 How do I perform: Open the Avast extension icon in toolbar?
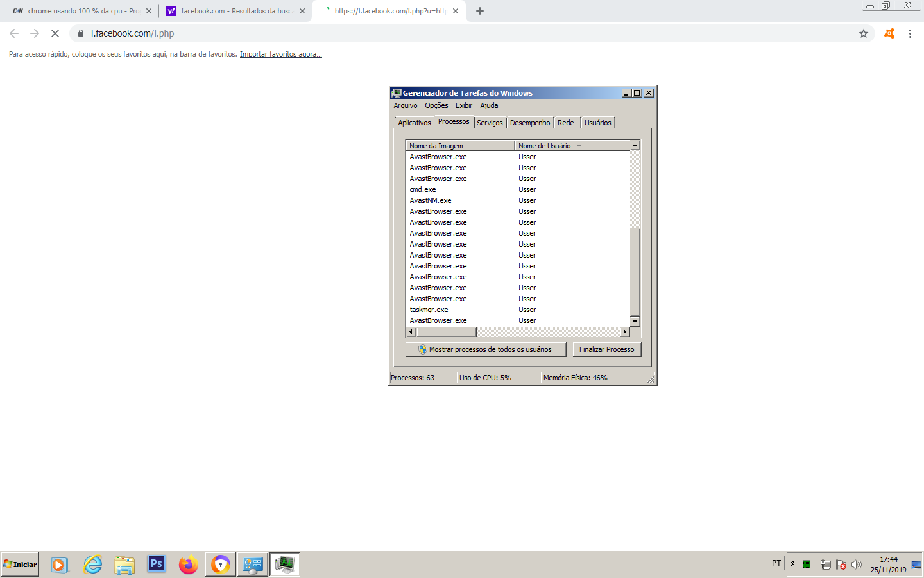coord(889,33)
